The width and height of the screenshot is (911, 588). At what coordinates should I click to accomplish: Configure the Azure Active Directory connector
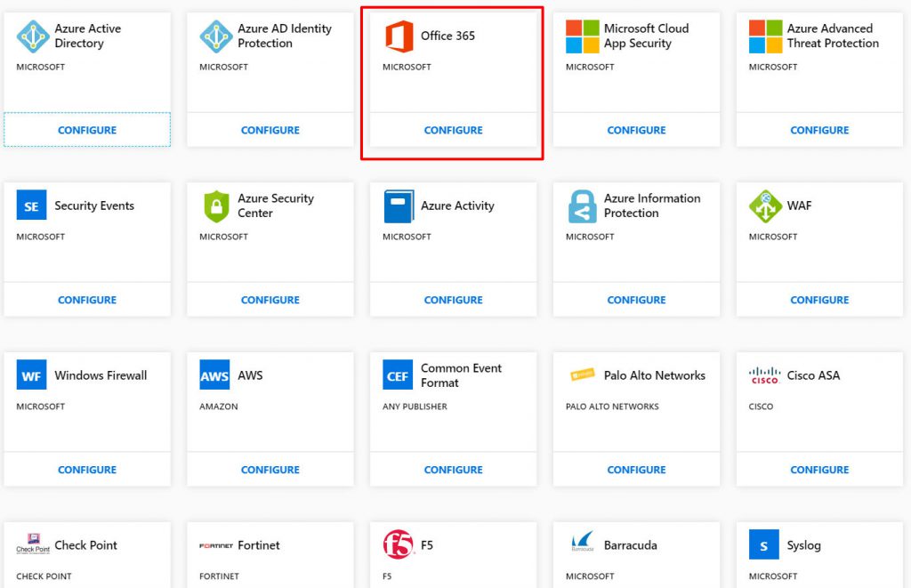[x=87, y=130]
